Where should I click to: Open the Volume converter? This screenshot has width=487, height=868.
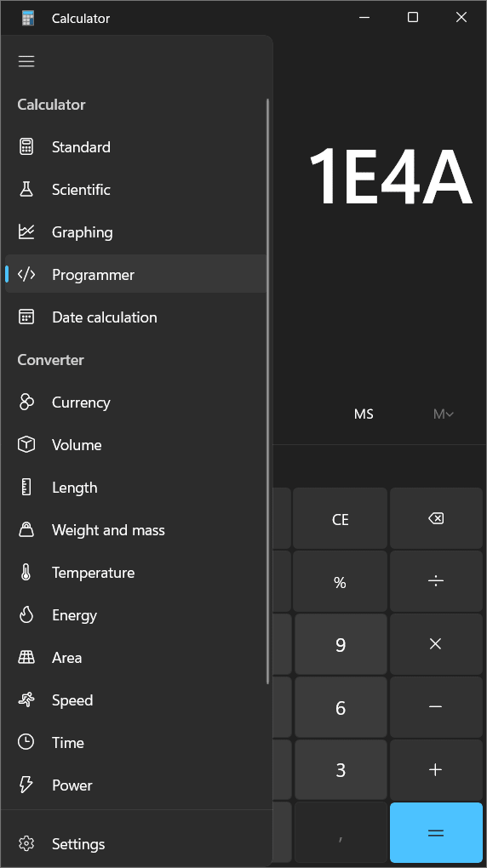pyautogui.click(x=135, y=444)
